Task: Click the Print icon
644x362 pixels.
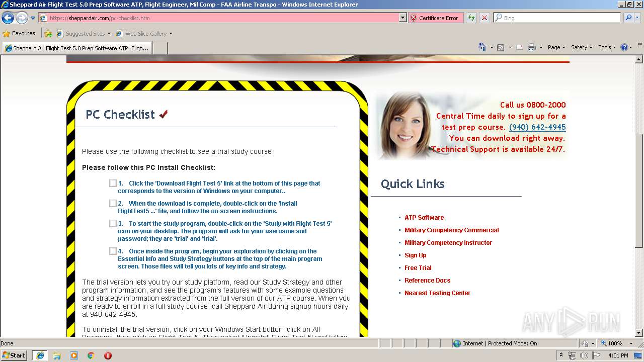Action: click(532, 47)
